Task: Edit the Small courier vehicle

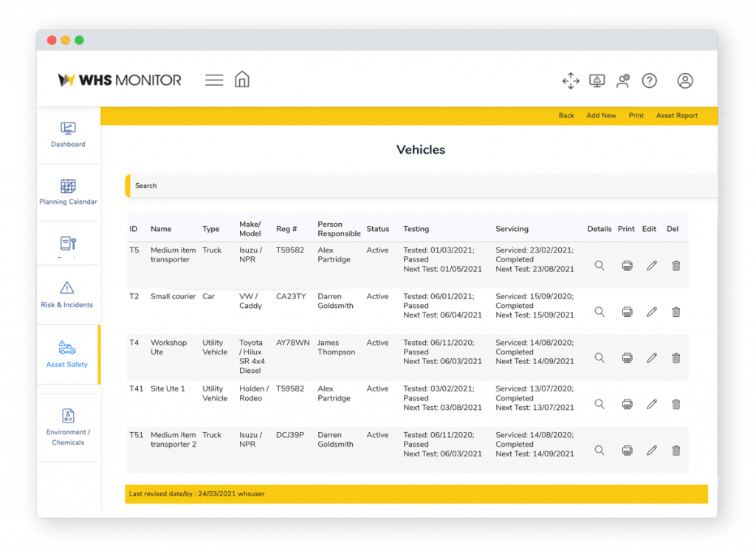Action: point(651,312)
